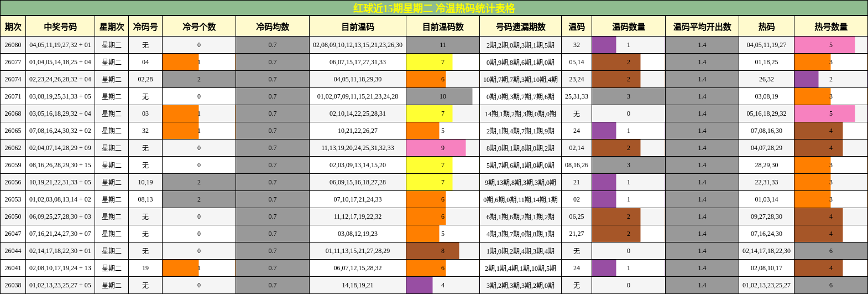Click period cell 26056
Screen dimensions: 868x294
coord(13,182)
